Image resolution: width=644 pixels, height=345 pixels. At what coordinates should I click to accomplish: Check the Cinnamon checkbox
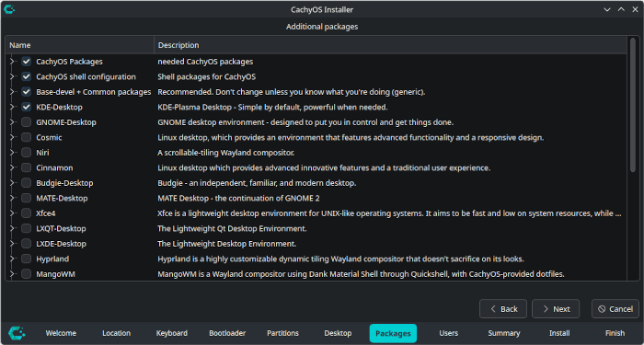pyautogui.click(x=27, y=168)
